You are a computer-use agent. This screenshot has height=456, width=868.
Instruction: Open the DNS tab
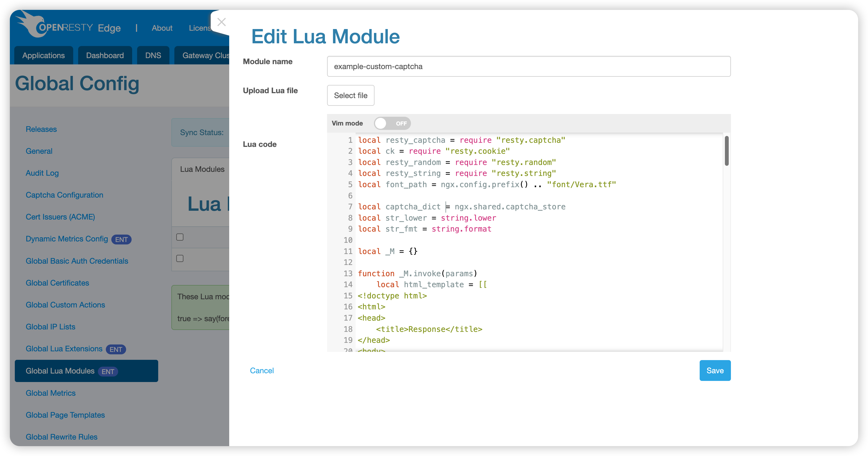tap(153, 55)
